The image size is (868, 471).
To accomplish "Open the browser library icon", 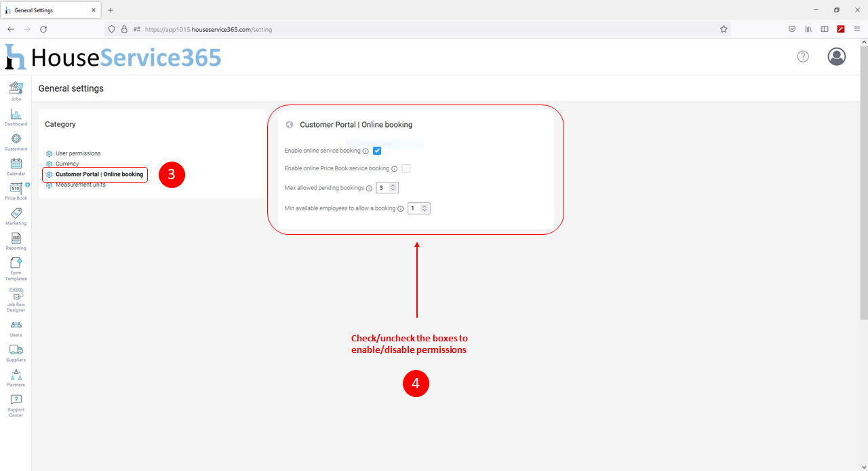I will coord(808,29).
